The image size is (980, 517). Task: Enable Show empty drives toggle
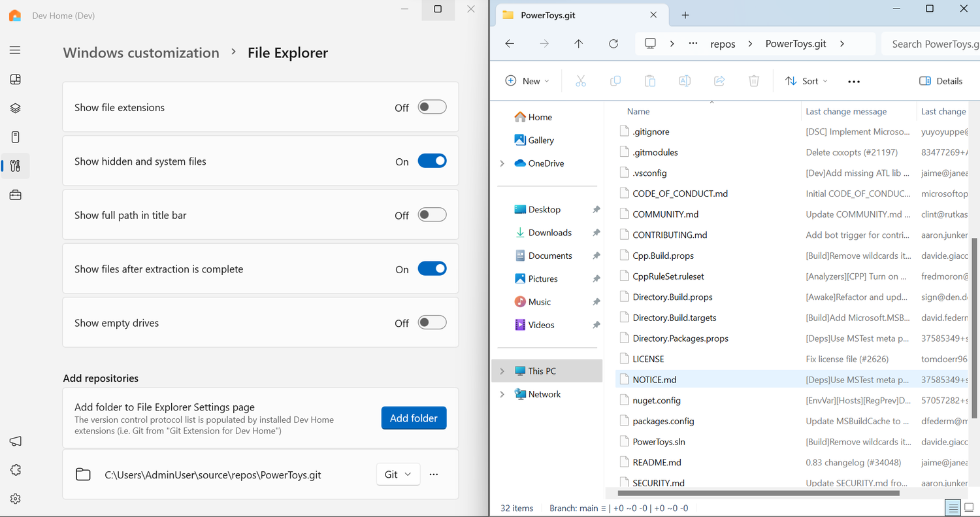click(432, 323)
